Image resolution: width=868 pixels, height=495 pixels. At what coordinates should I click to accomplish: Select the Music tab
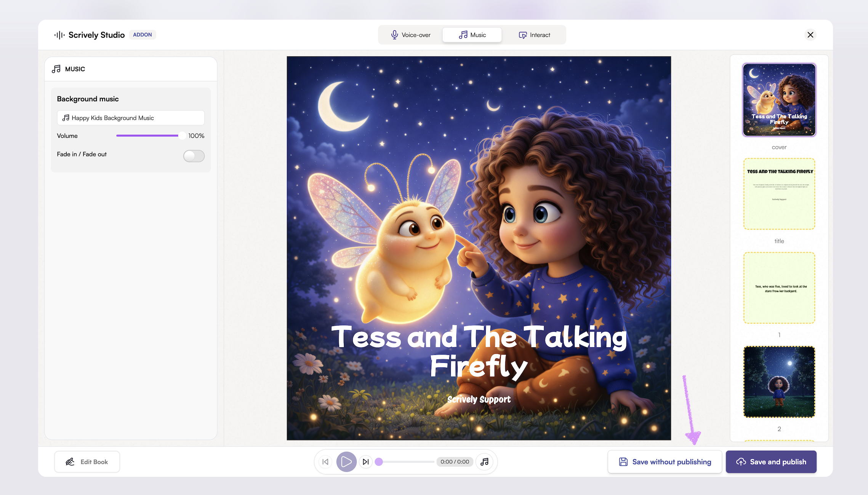click(x=472, y=35)
